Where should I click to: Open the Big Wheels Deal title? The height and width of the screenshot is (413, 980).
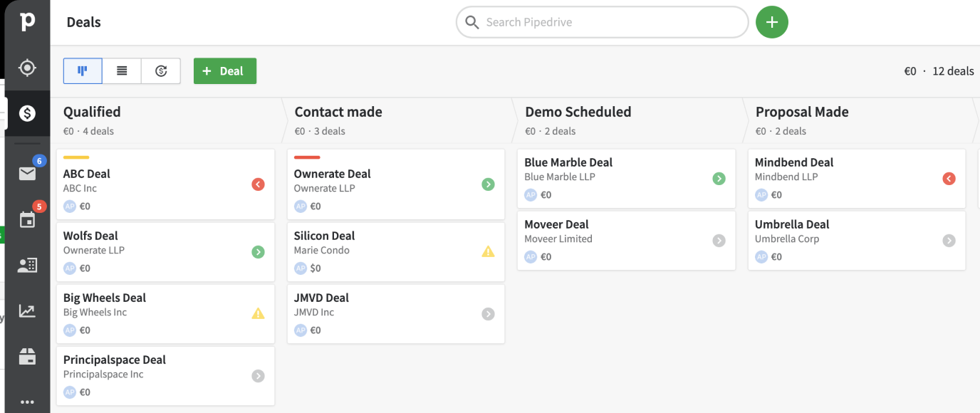tap(105, 298)
